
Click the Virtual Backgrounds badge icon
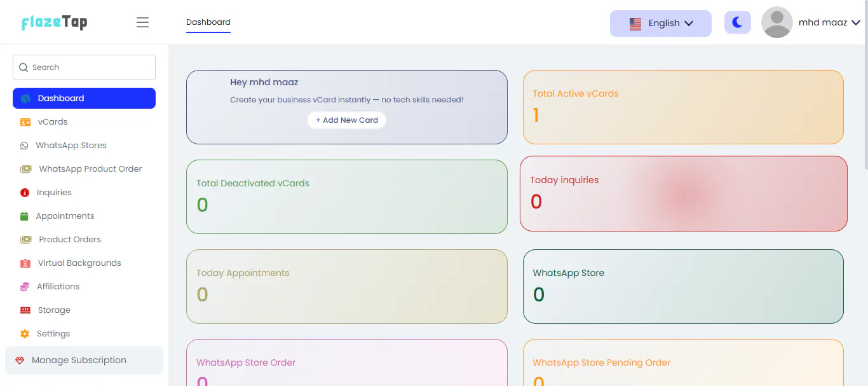pos(25,263)
